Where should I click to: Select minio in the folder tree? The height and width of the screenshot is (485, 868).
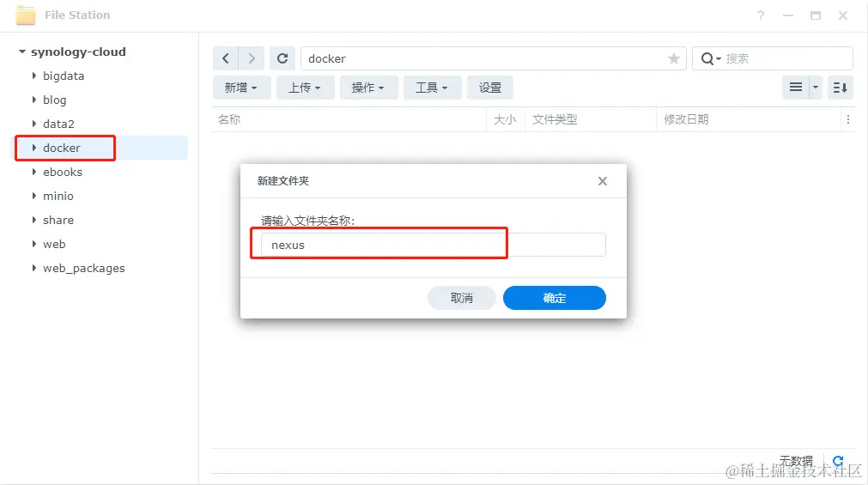click(58, 196)
